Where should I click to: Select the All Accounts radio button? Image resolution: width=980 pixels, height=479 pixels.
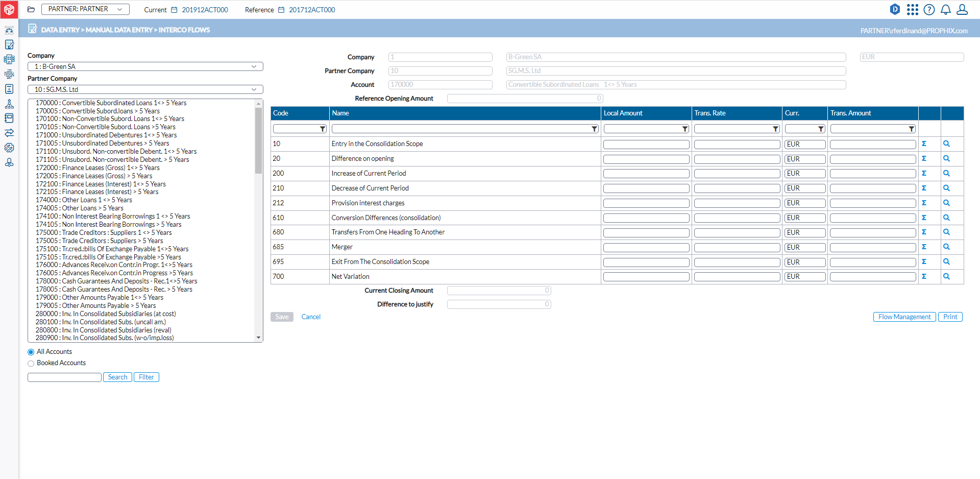click(x=31, y=352)
